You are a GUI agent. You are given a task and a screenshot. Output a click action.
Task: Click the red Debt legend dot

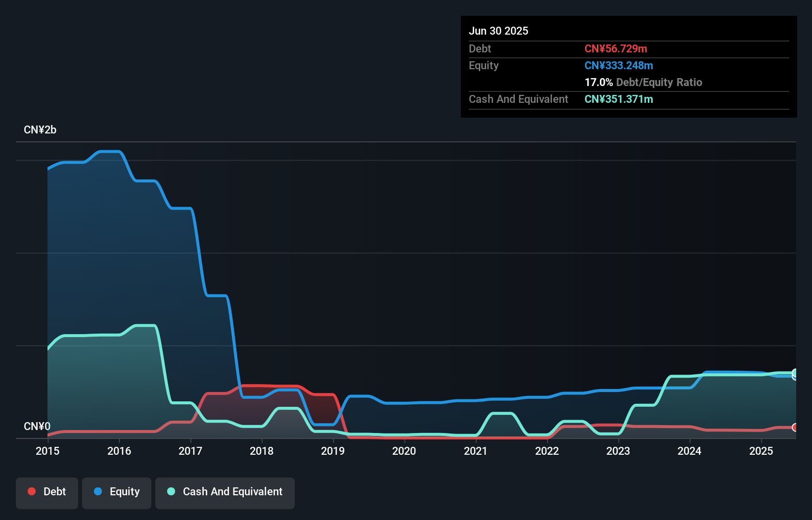[x=31, y=491]
